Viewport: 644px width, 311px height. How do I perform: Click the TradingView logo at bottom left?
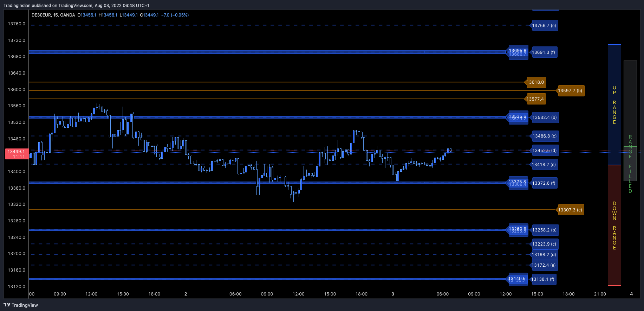point(21,305)
